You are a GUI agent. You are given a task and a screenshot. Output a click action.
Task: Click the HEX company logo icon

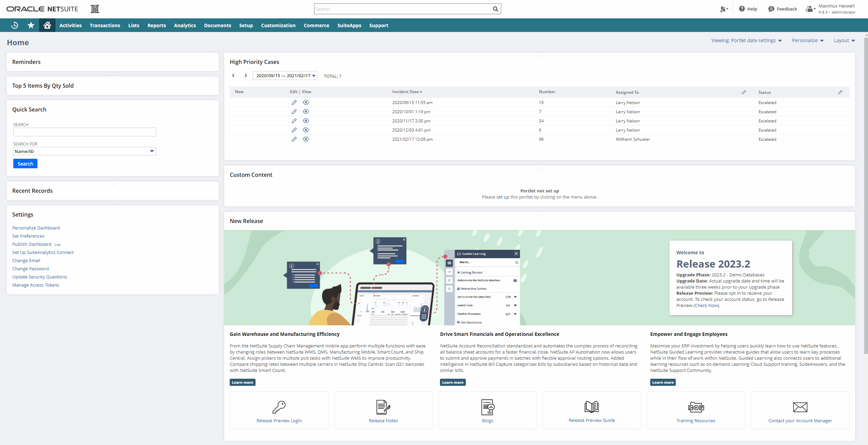[95, 9]
